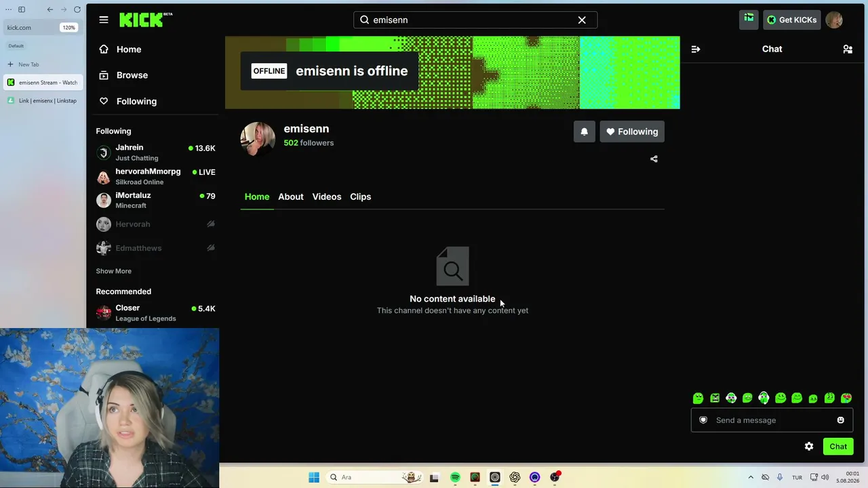Switch to the About tab
The image size is (868, 488).
coord(291,197)
